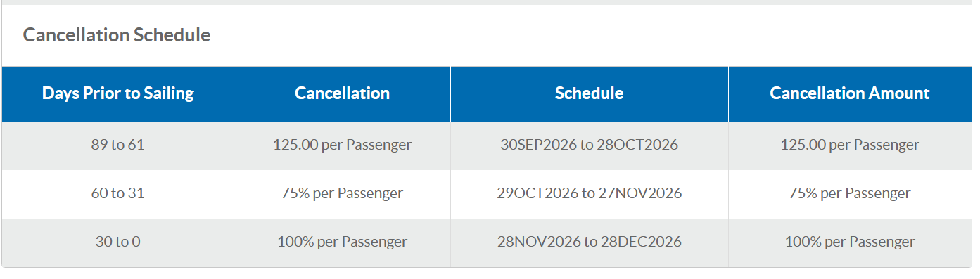Click 100% per Passenger in Cancellation column
This screenshot has height=279, width=980.
[343, 242]
